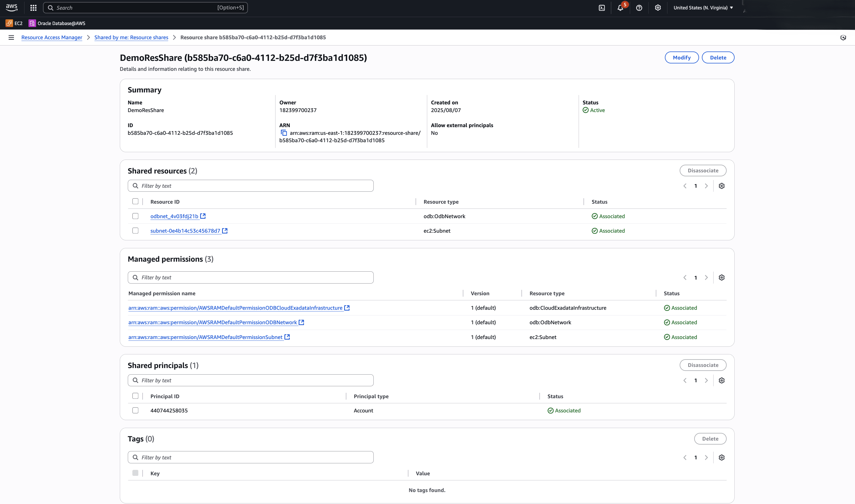The height and width of the screenshot is (504, 855).
Task: Open the Oracle Database@AWS shortcut
Action: coord(57,23)
